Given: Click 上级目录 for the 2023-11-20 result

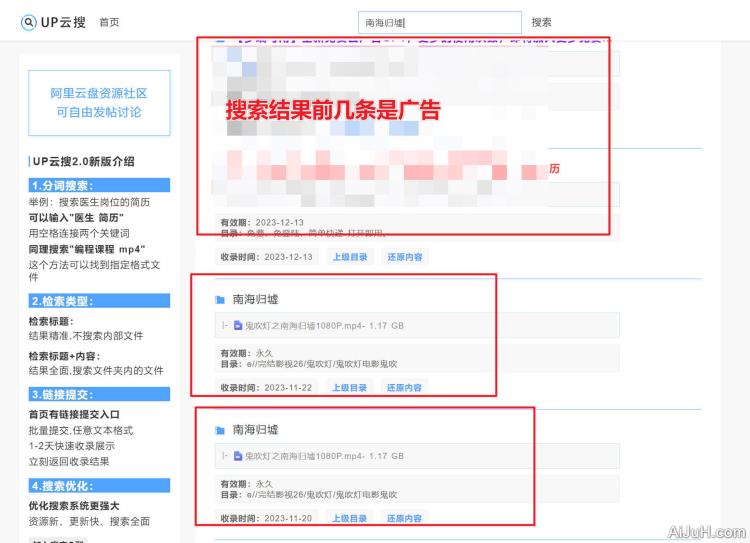Looking at the screenshot, I should tap(349, 518).
